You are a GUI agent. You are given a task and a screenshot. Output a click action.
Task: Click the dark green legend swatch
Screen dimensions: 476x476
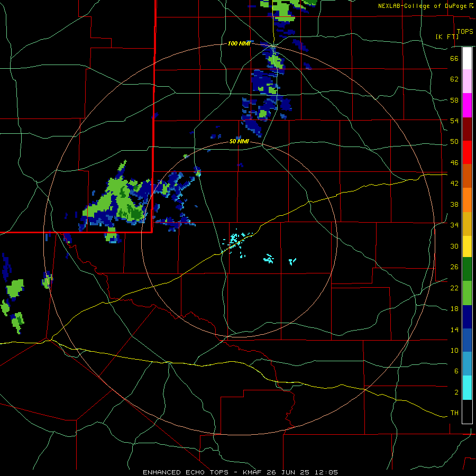coord(467,269)
